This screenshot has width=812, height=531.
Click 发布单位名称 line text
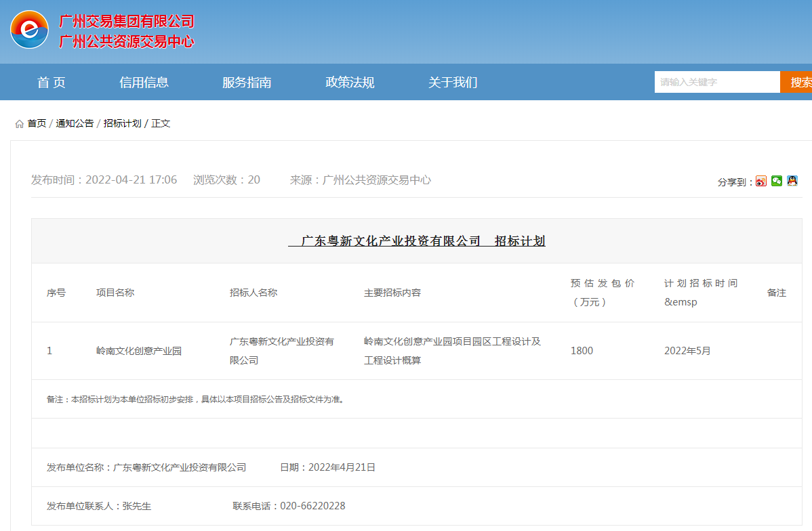(146, 467)
